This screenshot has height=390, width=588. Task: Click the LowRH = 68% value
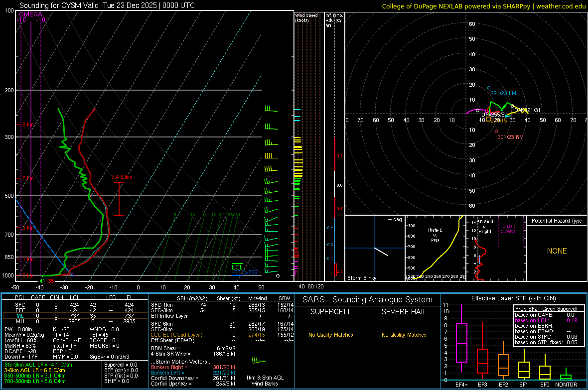[21, 340]
